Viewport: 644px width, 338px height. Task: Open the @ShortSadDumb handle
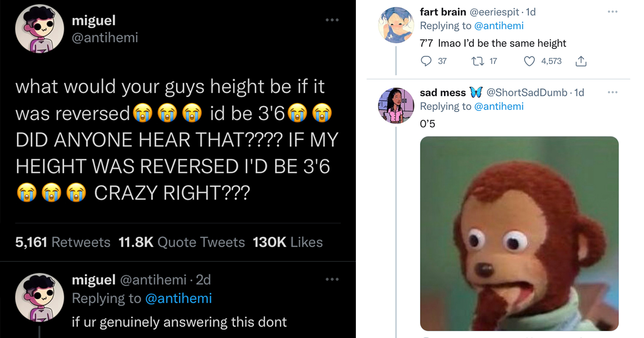point(527,93)
